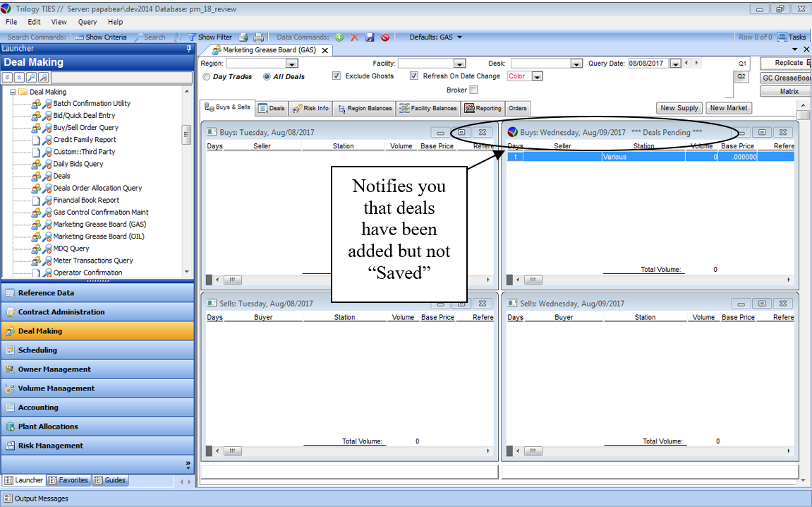
Task: Select the Day Trades radio button
Action: pos(206,77)
